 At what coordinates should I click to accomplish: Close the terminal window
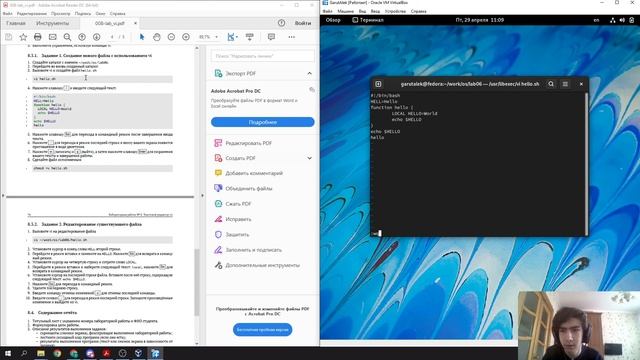tap(581, 84)
